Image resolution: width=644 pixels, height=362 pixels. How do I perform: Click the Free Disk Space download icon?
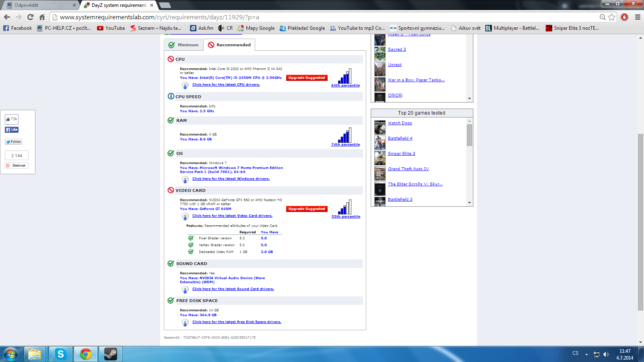pyautogui.click(x=185, y=323)
